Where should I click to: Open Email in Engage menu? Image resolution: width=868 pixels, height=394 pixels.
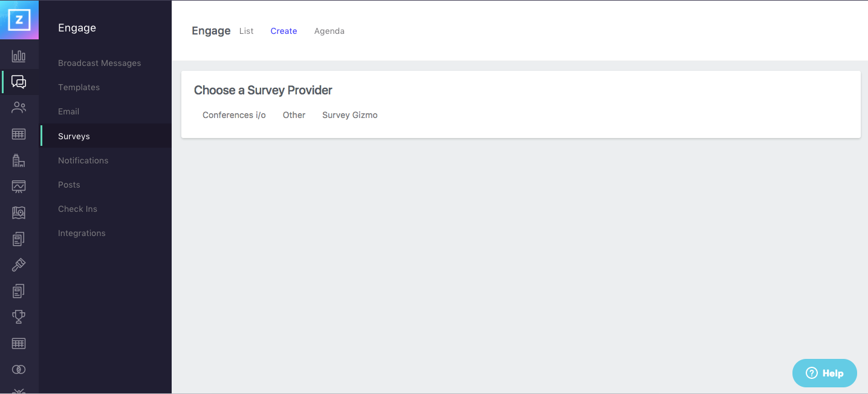[x=69, y=111]
